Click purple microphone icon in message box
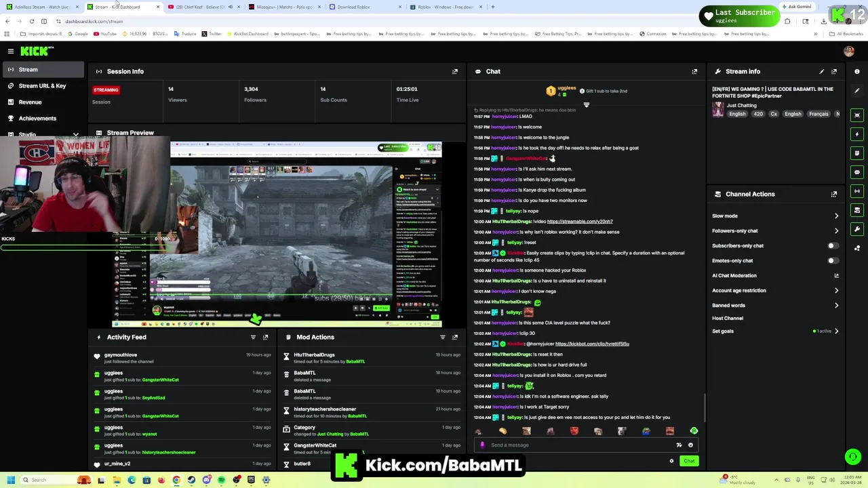868x488 pixels. pyautogui.click(x=482, y=445)
